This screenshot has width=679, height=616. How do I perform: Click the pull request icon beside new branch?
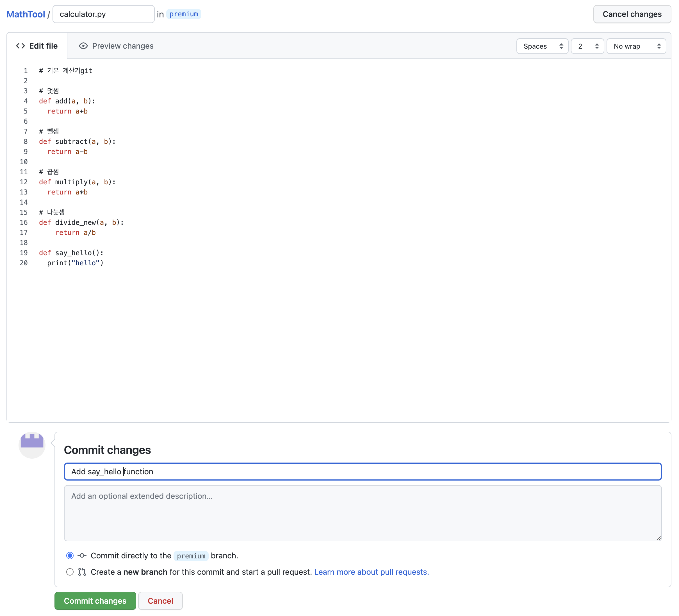[82, 572]
